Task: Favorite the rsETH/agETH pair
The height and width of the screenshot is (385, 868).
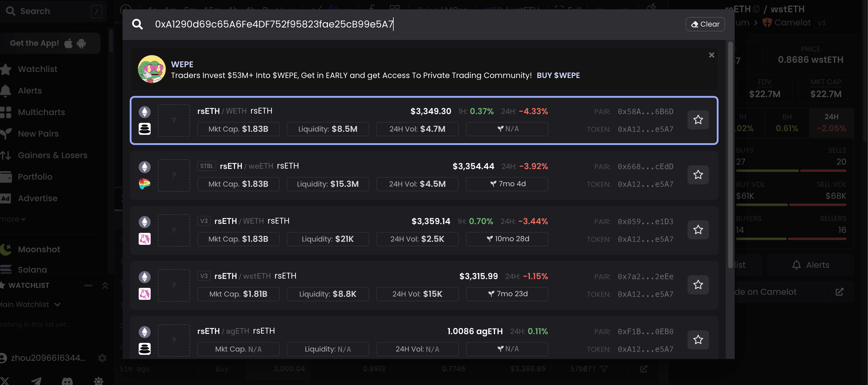Action: [698, 340]
